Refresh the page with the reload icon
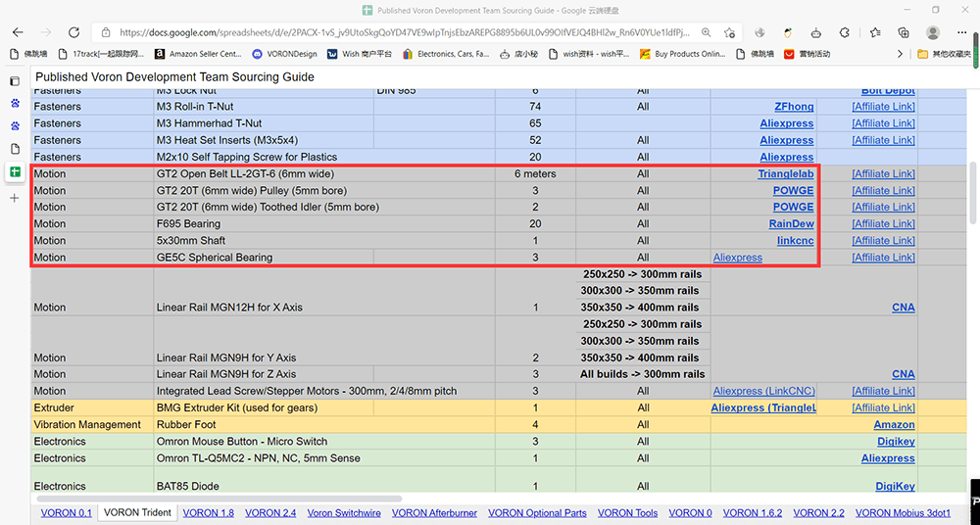The width and height of the screenshot is (980, 525). 74,32
